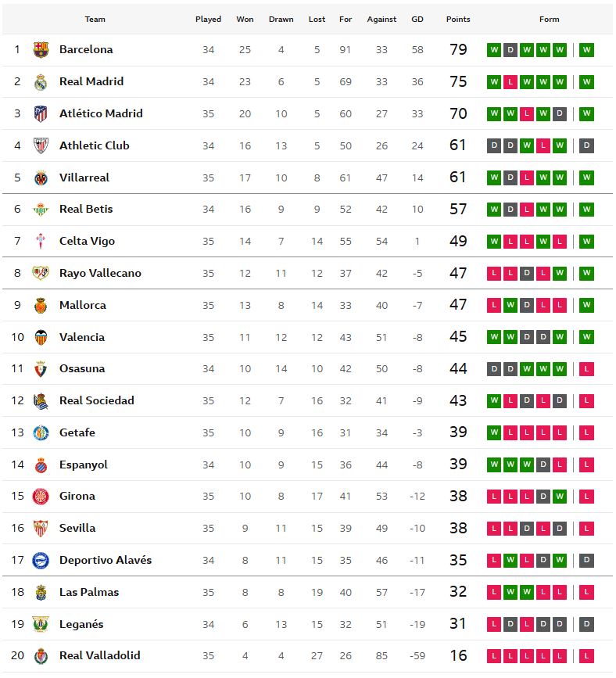Click the Barcelona club crest icon
Viewport: 616px width, 678px height.
pos(41,50)
